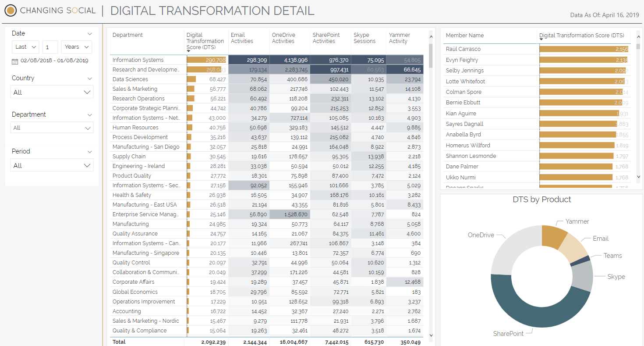Viewport: 644px width, 346px height.
Task: Click OneDrive value 1,528,670 cell
Action: click(290, 214)
